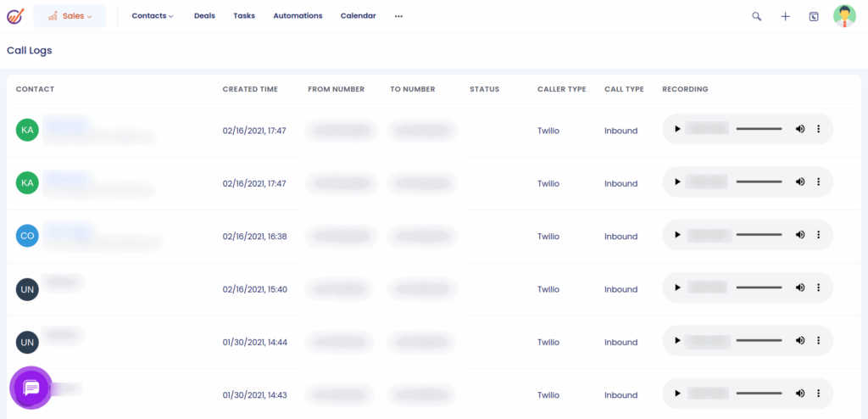Play the 16:38 call recording
868x419 pixels.
point(677,235)
